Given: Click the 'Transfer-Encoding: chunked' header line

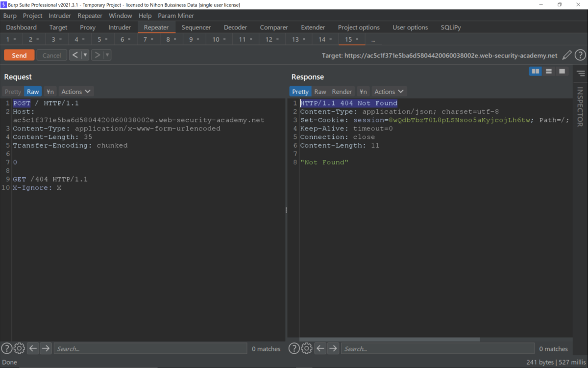Looking at the screenshot, I should click(70, 145).
